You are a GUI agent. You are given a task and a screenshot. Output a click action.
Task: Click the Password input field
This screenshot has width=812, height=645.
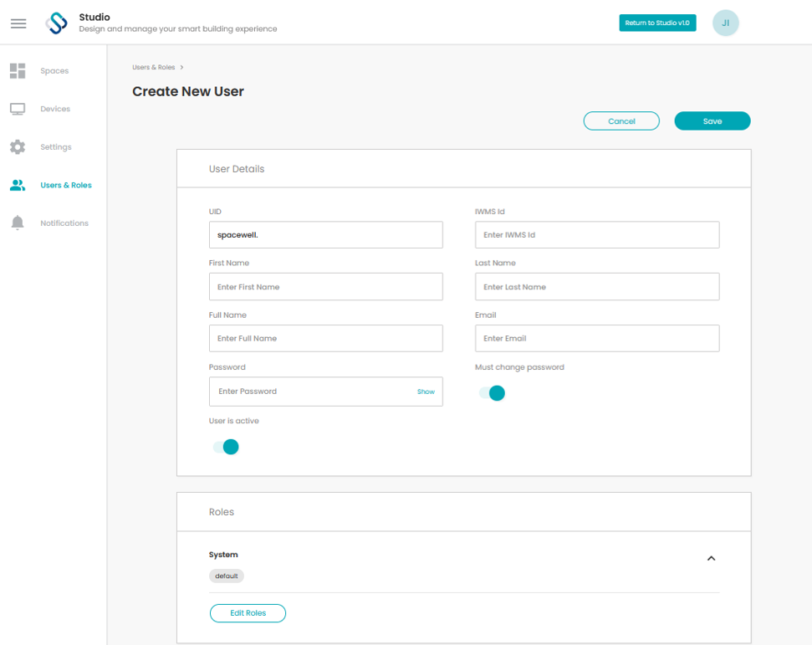point(326,392)
